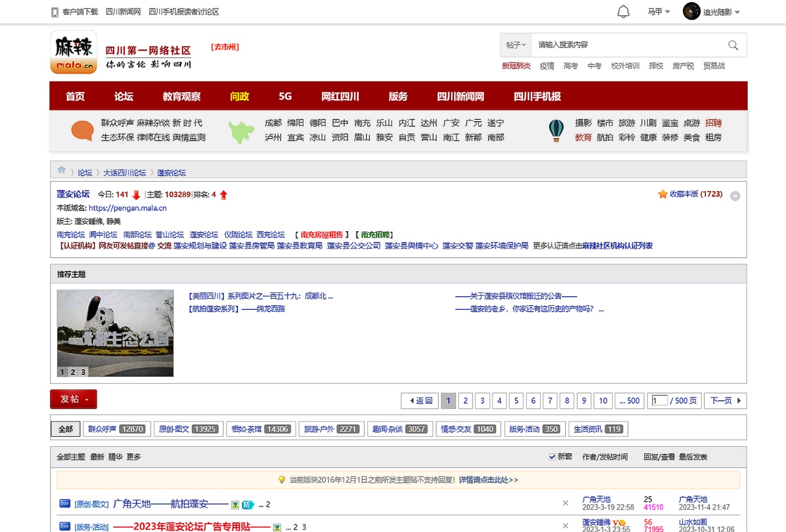This screenshot has height=532, width=786.
Task: Open thread icon for 广角天地 post
Action: [x=65, y=503]
